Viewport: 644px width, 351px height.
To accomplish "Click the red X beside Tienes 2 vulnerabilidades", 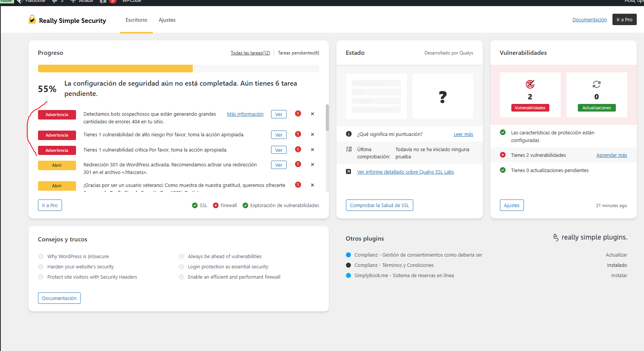I will [x=503, y=155].
